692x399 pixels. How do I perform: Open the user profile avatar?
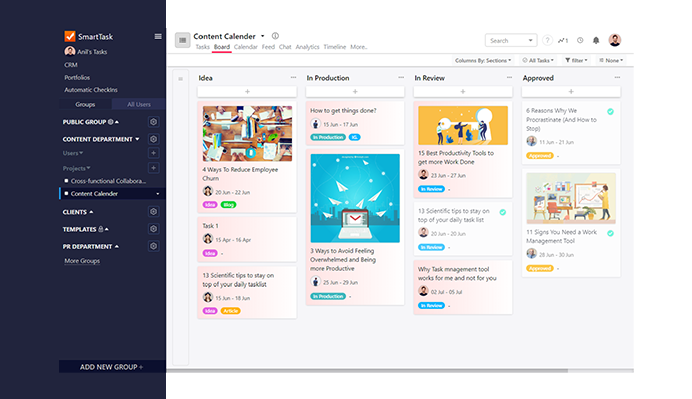pos(615,40)
